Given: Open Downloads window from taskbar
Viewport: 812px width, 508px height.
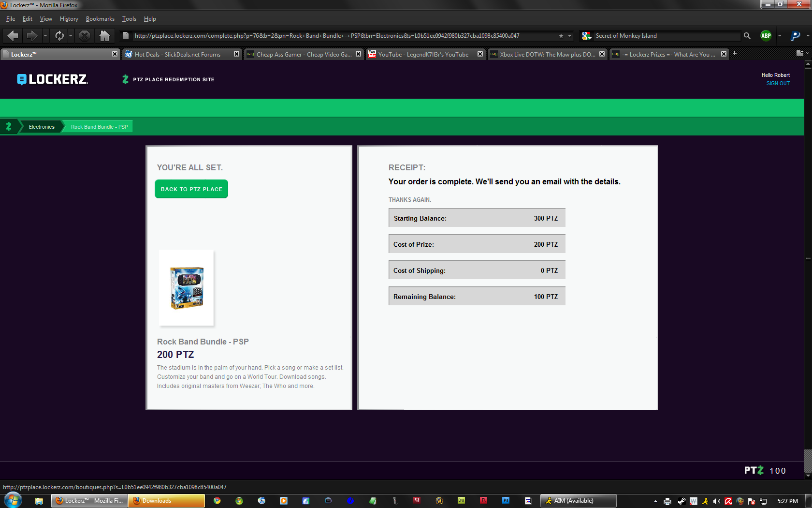Looking at the screenshot, I should point(166,501).
